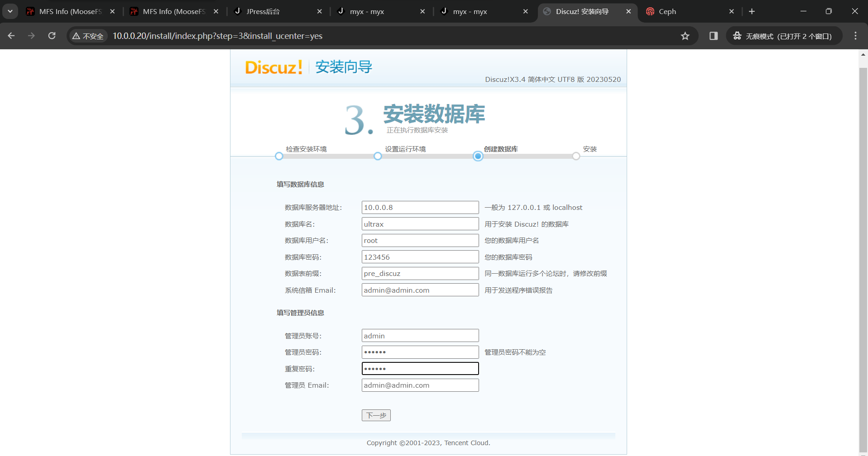This screenshot has height=456, width=868.
Task: Click the 设置运行环境 step marker
Action: tap(378, 156)
